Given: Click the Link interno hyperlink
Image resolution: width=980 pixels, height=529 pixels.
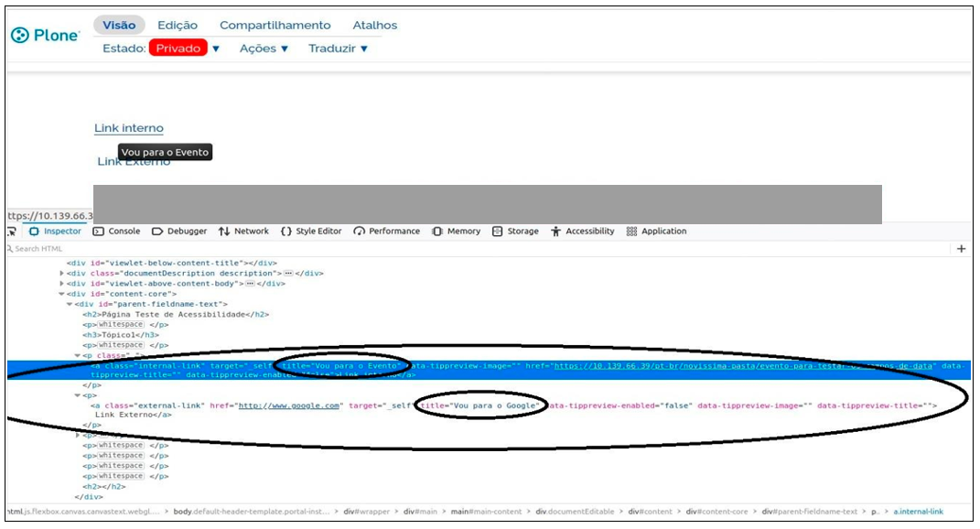Looking at the screenshot, I should (x=129, y=128).
